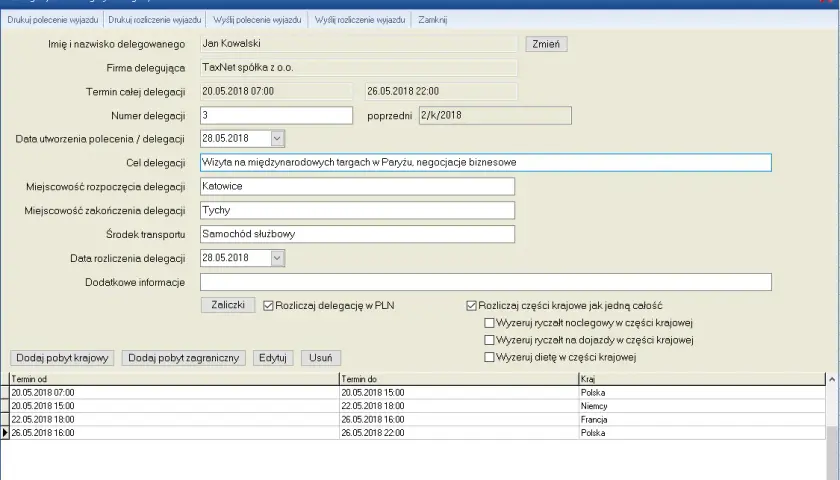
Task: Click the Kraj column header
Action: [x=702, y=379]
